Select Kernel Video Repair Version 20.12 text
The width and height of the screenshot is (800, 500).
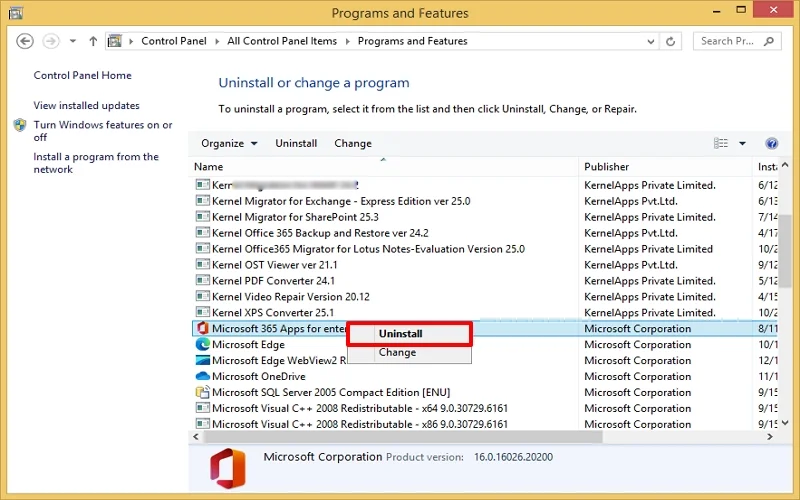tap(291, 297)
